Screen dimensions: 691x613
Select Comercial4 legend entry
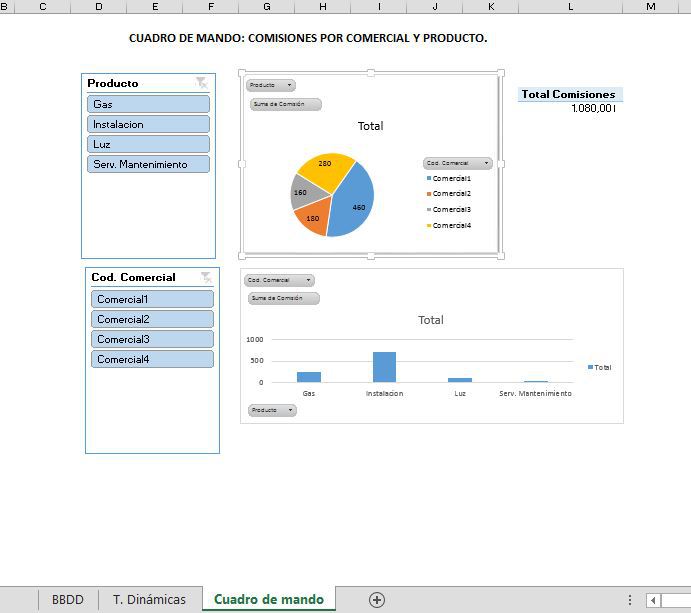[449, 225]
